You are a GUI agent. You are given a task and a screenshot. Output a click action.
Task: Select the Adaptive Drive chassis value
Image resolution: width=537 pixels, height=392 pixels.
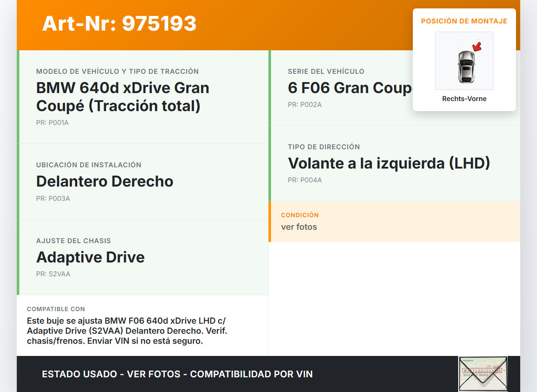90,257
